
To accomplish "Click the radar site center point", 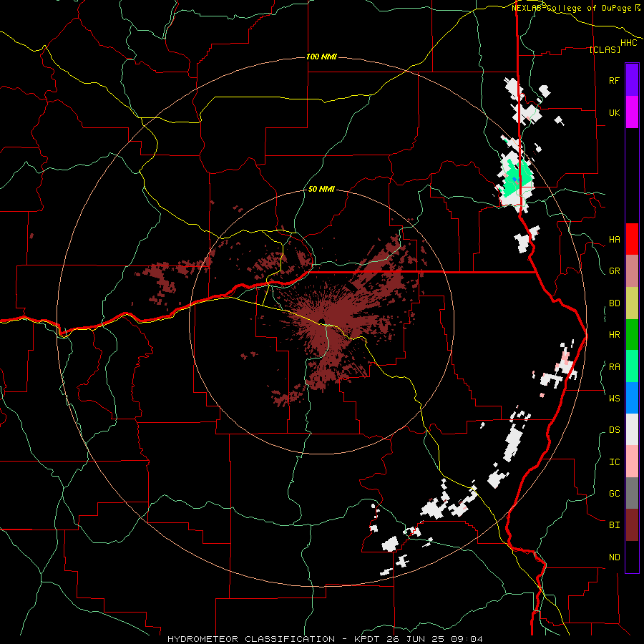I will tap(321, 321).
